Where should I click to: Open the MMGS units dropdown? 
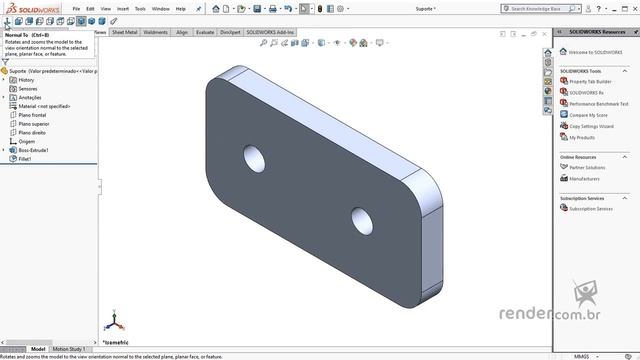click(x=598, y=357)
